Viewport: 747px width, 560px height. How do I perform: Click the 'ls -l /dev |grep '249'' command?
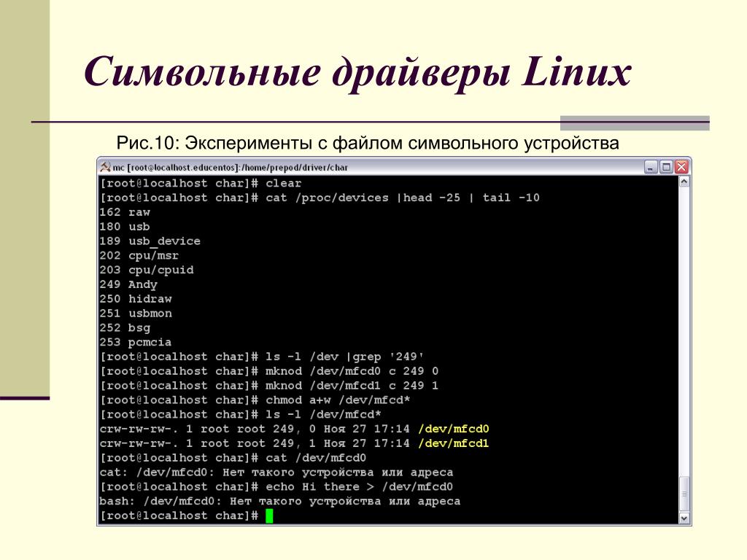point(344,357)
